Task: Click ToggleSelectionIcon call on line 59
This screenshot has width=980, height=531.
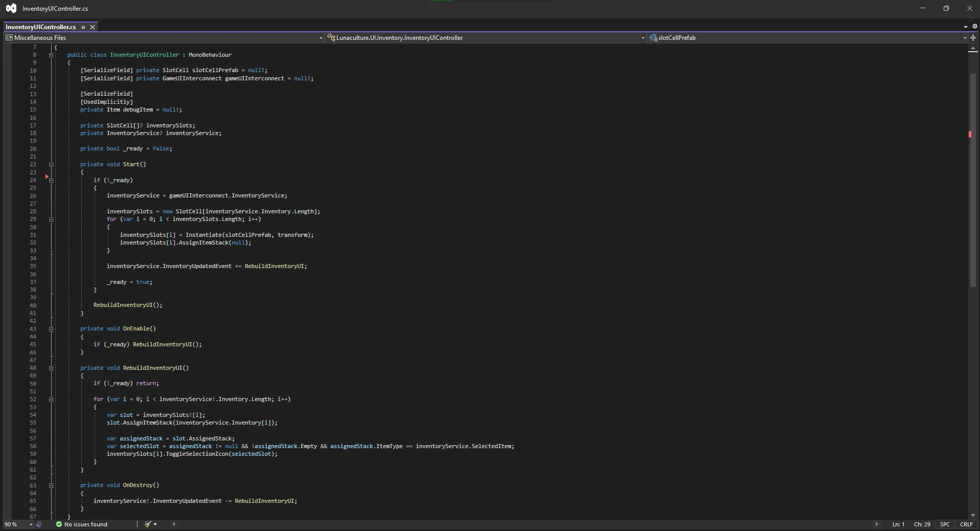Action: [x=197, y=454]
